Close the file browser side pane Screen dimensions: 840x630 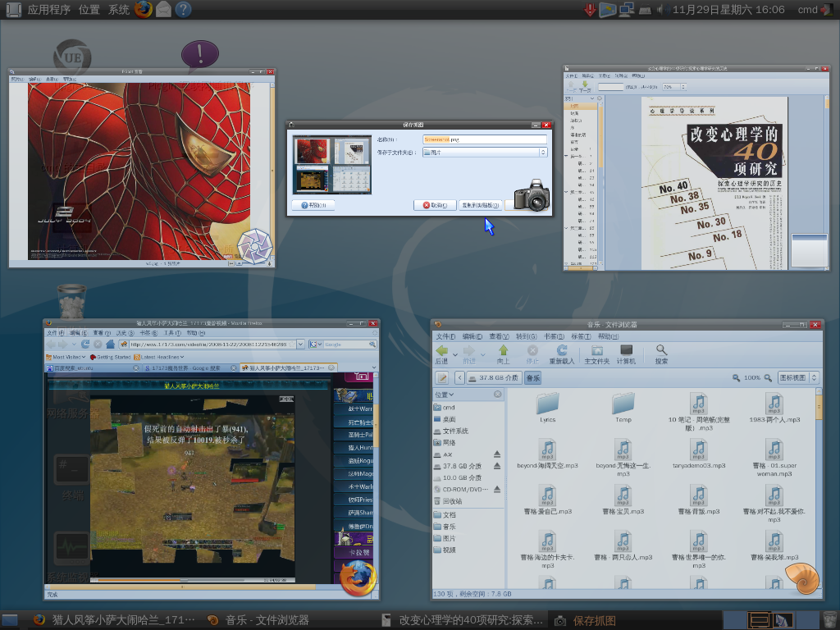(498, 395)
